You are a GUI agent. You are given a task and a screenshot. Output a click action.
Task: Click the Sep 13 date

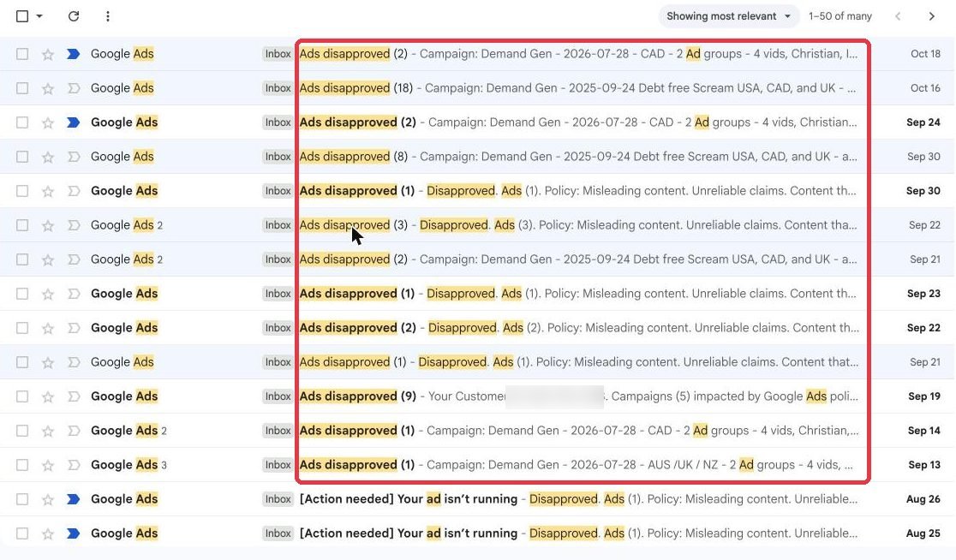click(923, 465)
